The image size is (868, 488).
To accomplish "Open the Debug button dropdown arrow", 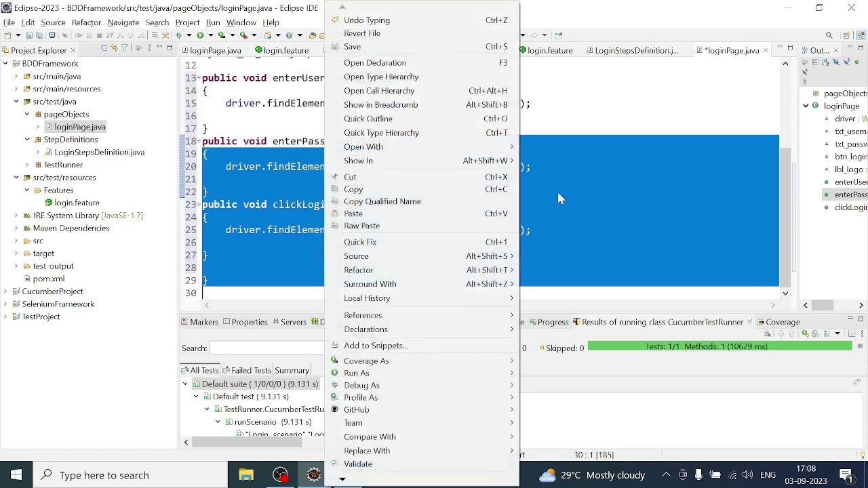I will (189, 35).
